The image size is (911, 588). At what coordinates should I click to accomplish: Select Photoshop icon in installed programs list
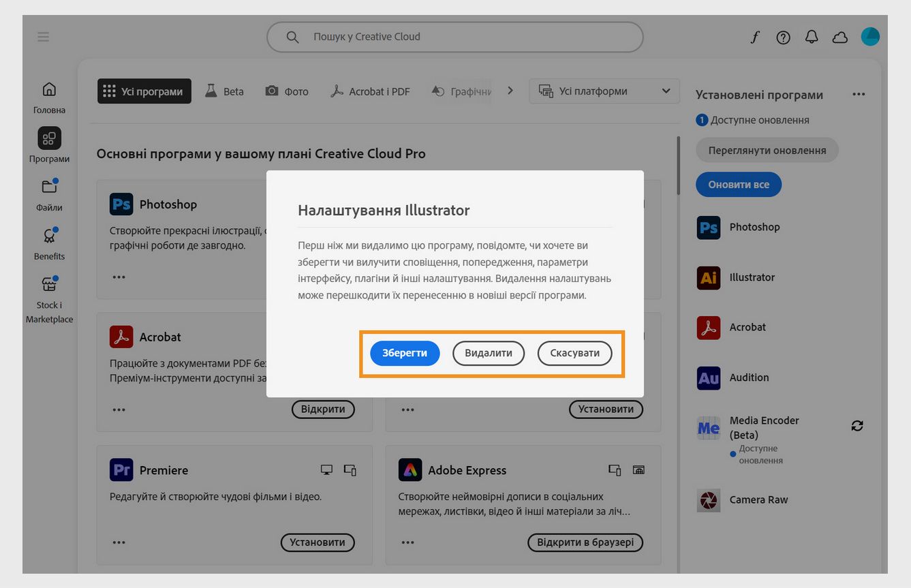tap(709, 228)
